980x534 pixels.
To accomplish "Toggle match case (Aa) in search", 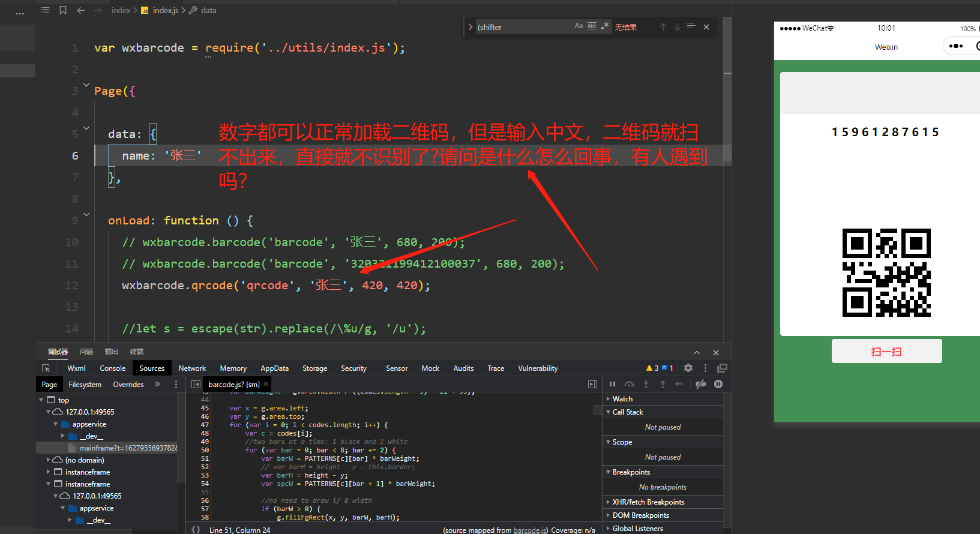I will pyautogui.click(x=579, y=26).
